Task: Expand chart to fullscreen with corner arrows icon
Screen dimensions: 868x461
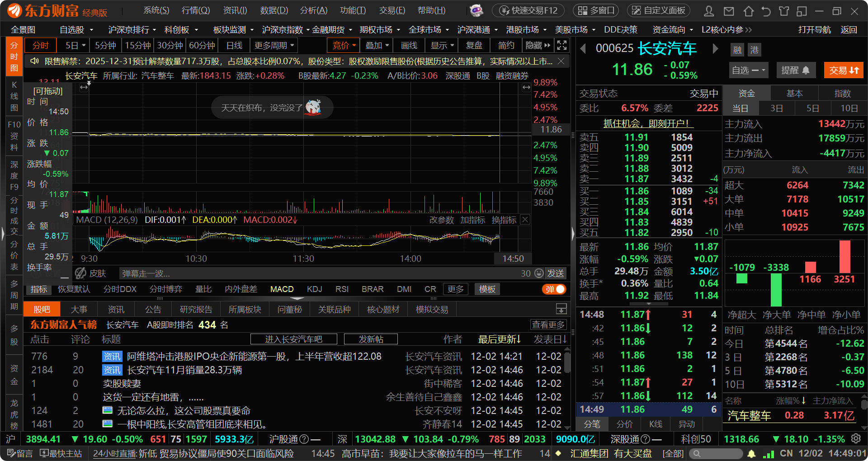Action: (562, 45)
